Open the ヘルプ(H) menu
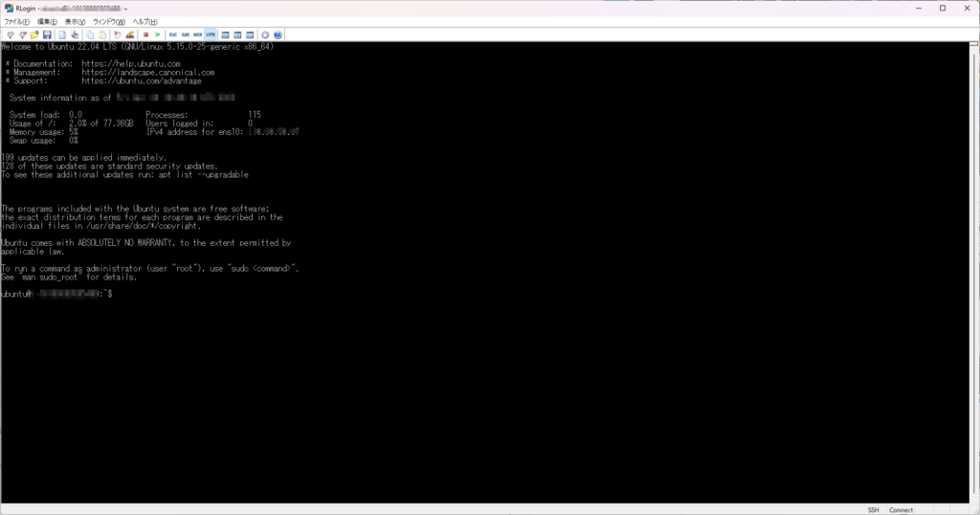Image resolution: width=980 pixels, height=515 pixels. click(145, 22)
